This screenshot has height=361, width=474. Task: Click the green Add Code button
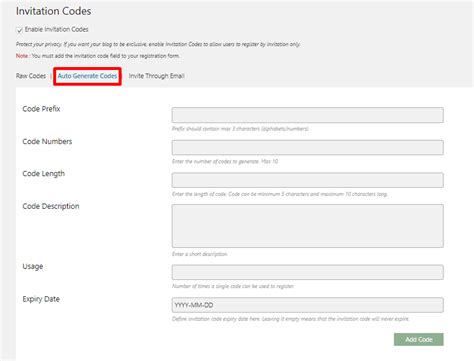coord(419,339)
